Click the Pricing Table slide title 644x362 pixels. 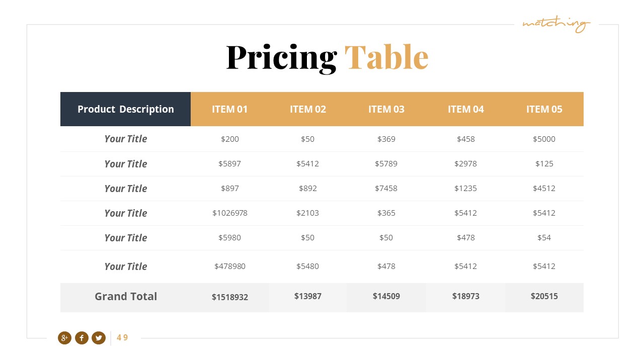327,57
